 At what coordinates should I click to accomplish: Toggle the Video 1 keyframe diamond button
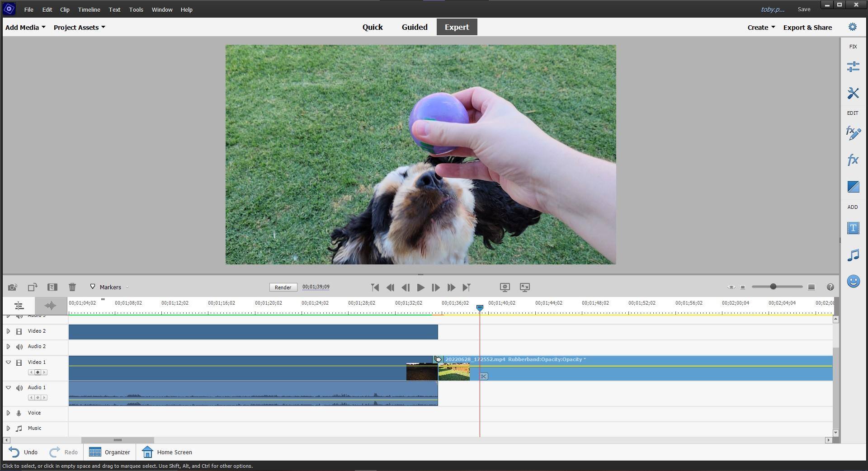38,372
